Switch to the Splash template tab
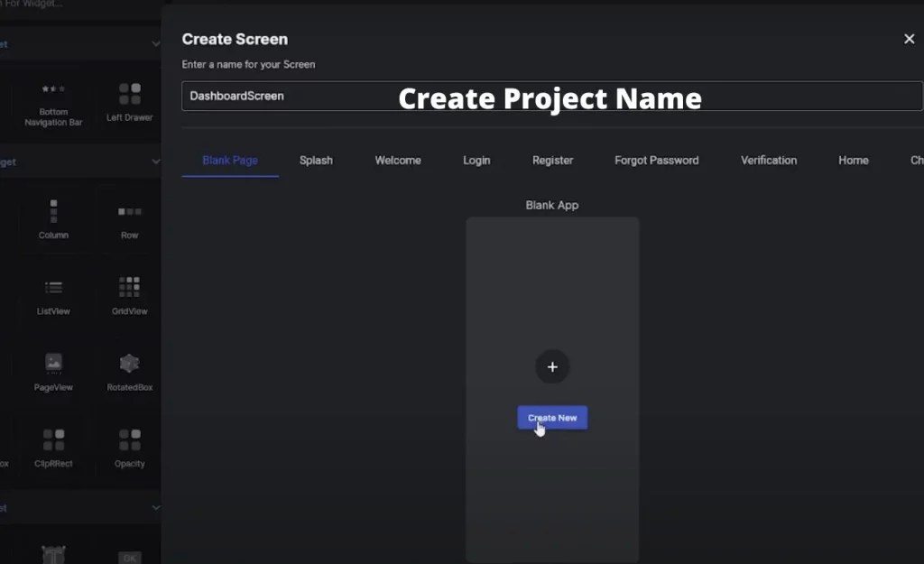The width and height of the screenshot is (924, 564). click(x=317, y=160)
